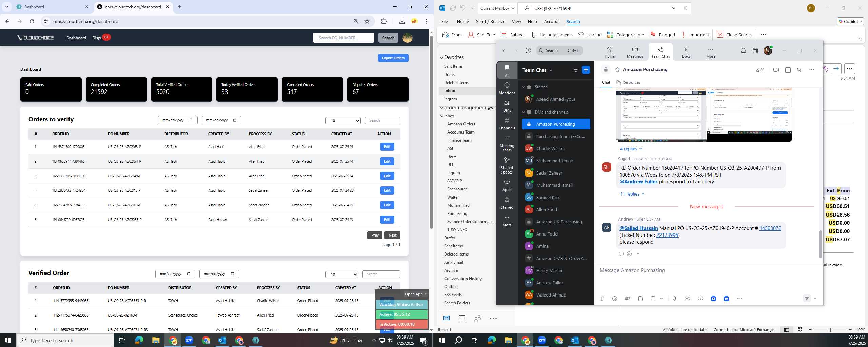Filter Outlook search by Important
The height and width of the screenshot is (347, 868).
(x=695, y=35)
